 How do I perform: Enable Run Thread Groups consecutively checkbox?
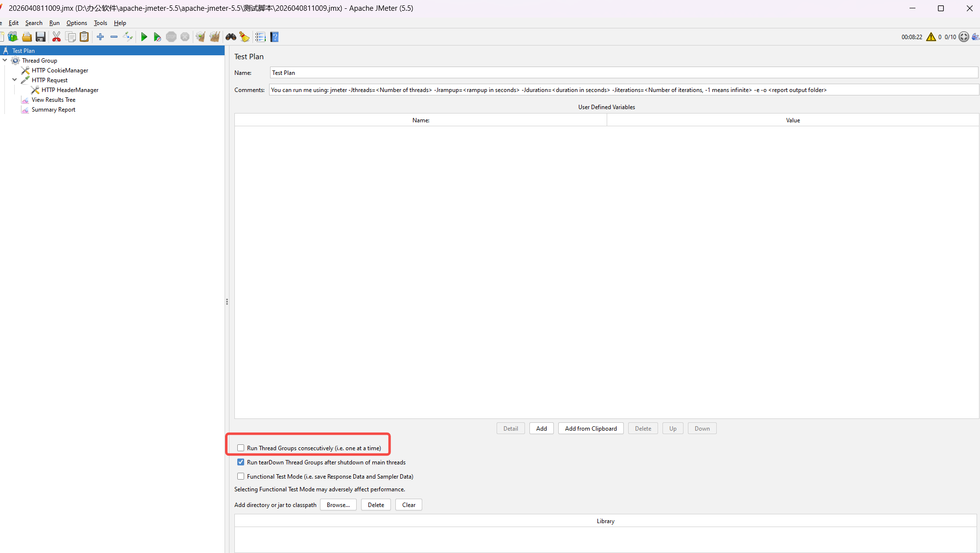(x=241, y=448)
